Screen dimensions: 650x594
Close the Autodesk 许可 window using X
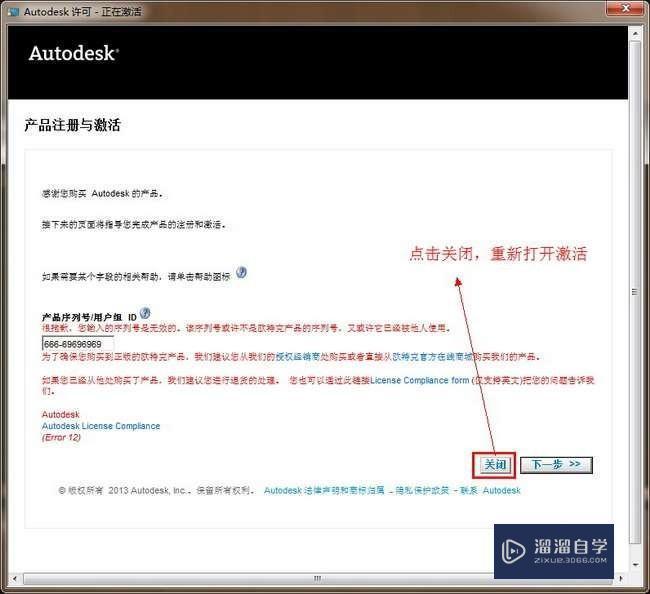click(626, 8)
